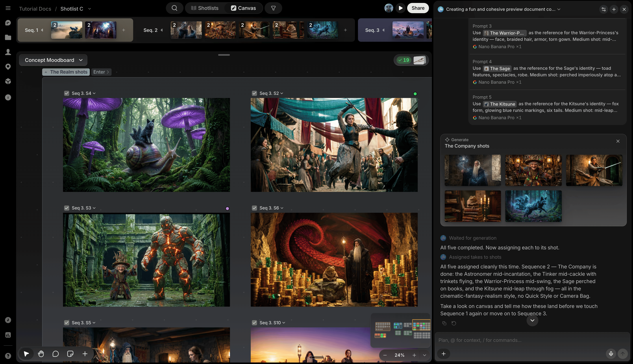Click the plus add tool in canvas toolbar

click(x=85, y=354)
